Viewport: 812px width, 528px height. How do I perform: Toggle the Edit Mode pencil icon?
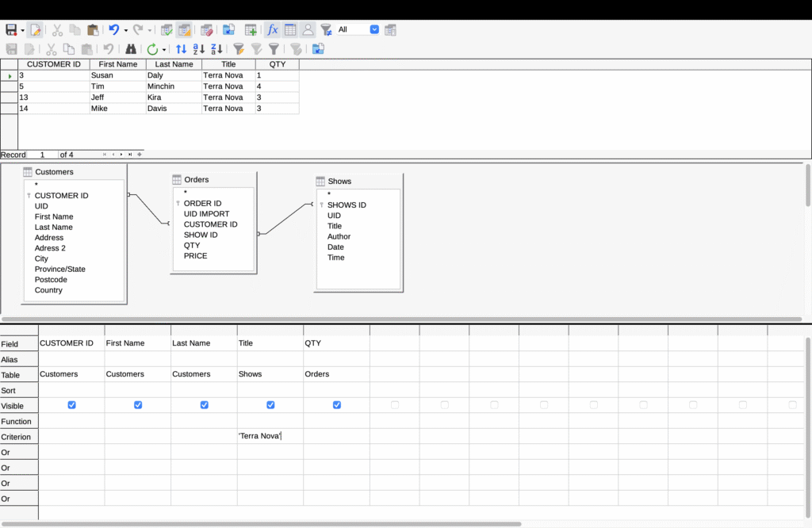click(x=35, y=30)
